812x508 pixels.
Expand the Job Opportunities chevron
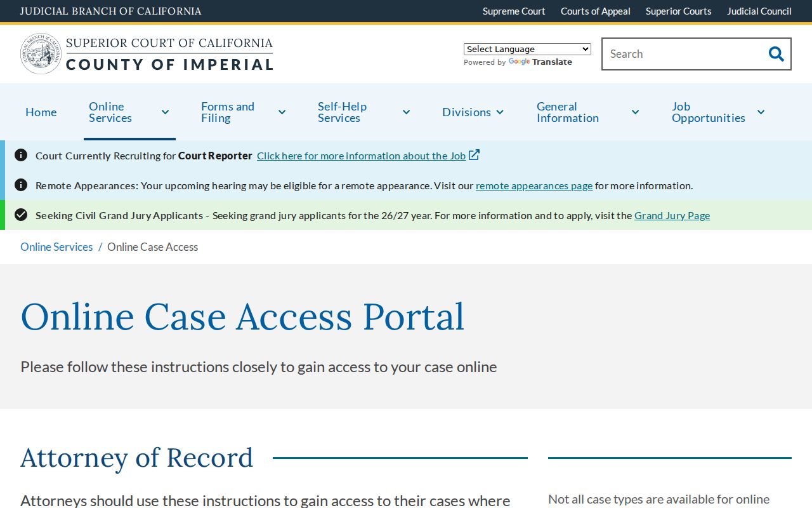[x=761, y=112]
